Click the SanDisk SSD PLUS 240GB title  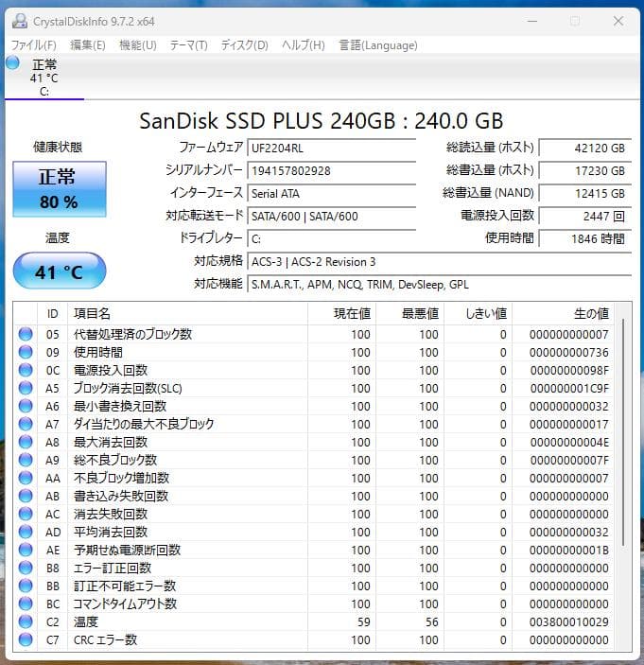[321, 120]
